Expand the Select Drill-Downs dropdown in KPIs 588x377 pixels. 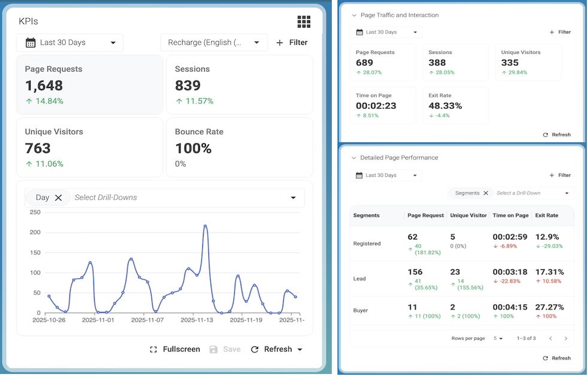pos(293,197)
